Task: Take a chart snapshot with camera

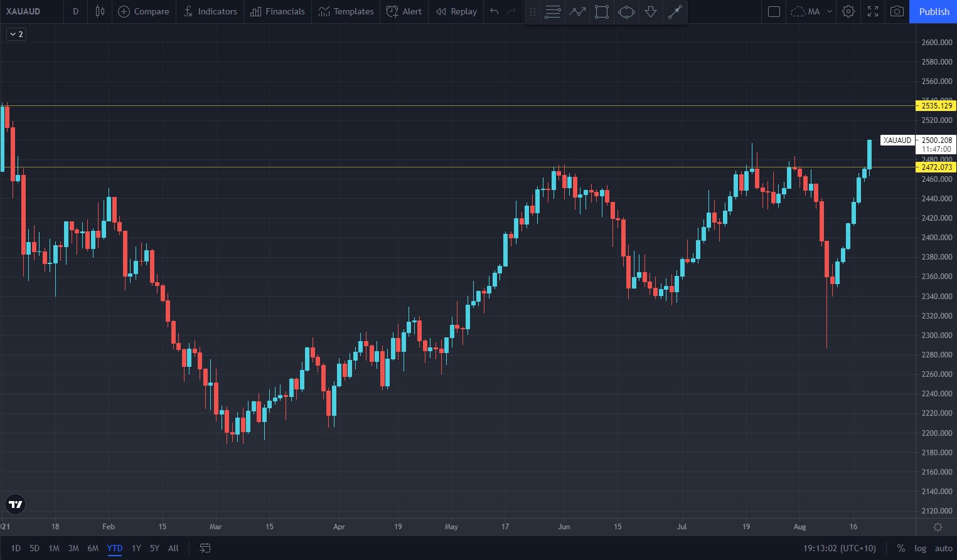Action: (897, 11)
